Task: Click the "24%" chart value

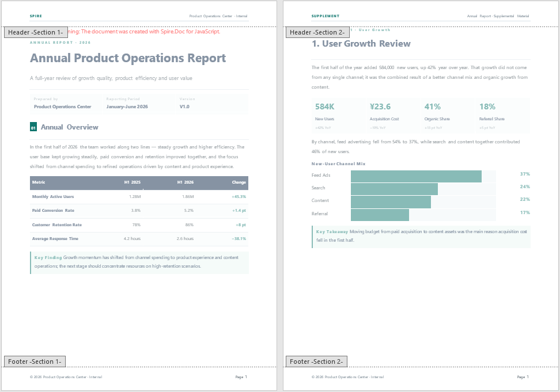Action: click(x=525, y=187)
